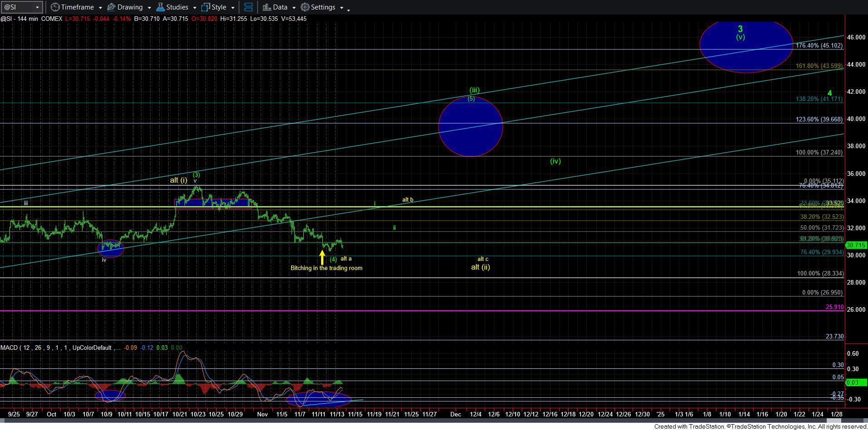This screenshot has height=430, width=868.
Task: Click the Settings gear icon
Action: click(x=305, y=7)
